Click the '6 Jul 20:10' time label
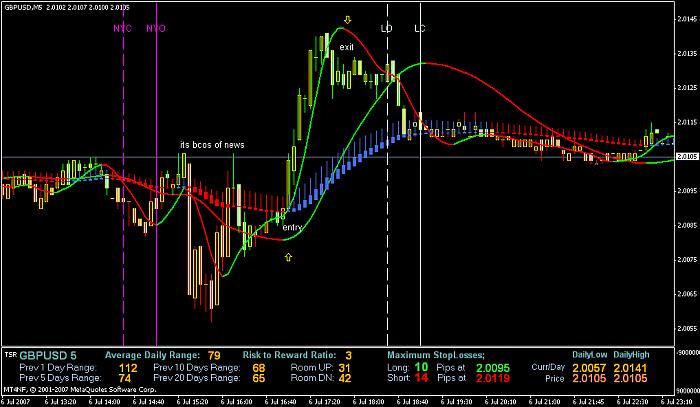Image resolution: width=700 pixels, height=407 pixels. click(499, 402)
